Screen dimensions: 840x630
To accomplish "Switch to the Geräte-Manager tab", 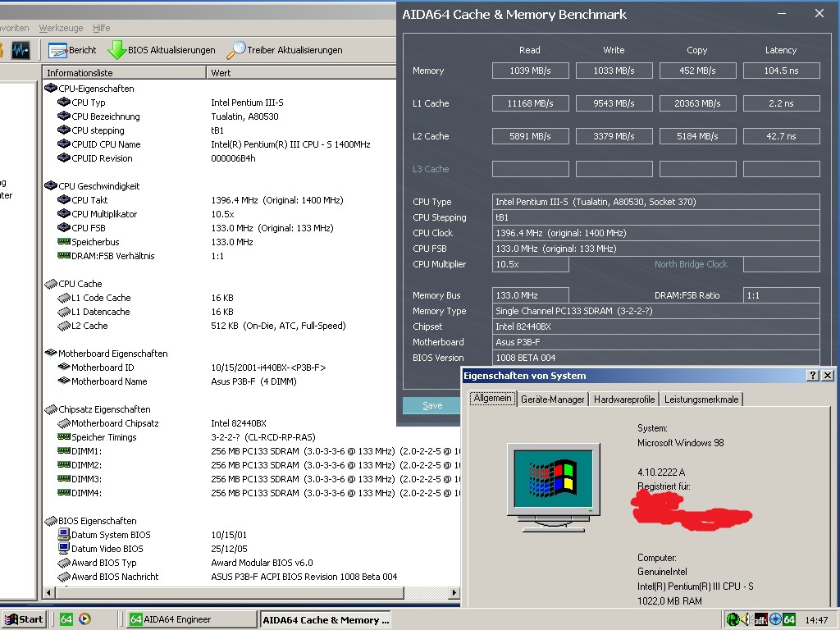I will tap(552, 399).
